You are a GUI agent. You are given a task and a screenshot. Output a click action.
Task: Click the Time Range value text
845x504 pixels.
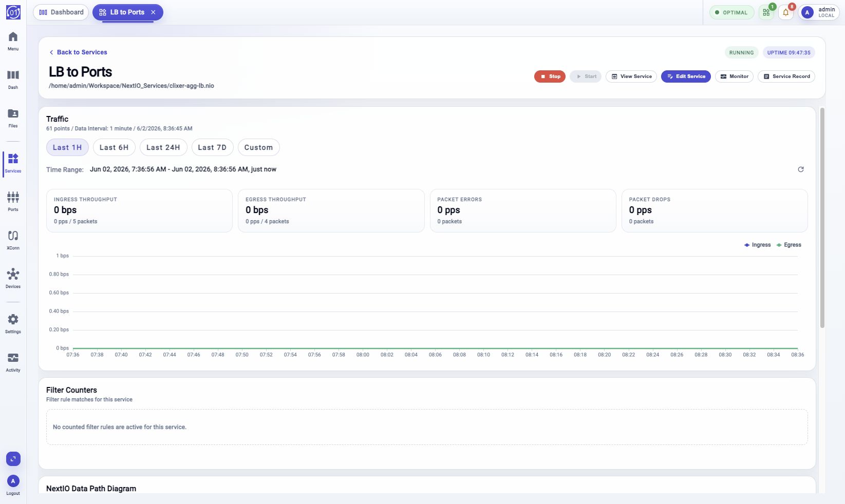183,169
